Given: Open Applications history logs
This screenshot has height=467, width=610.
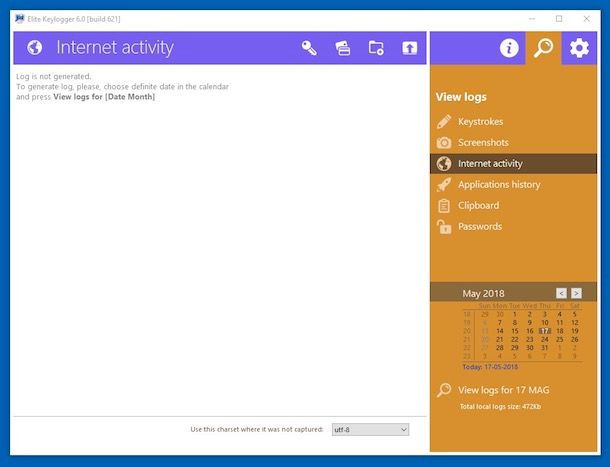Looking at the screenshot, I should 513,185.
